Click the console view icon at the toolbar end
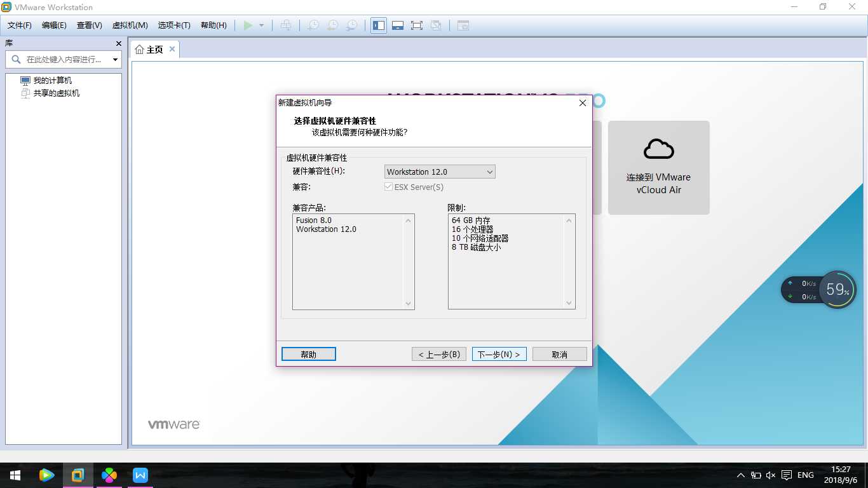 click(x=463, y=25)
